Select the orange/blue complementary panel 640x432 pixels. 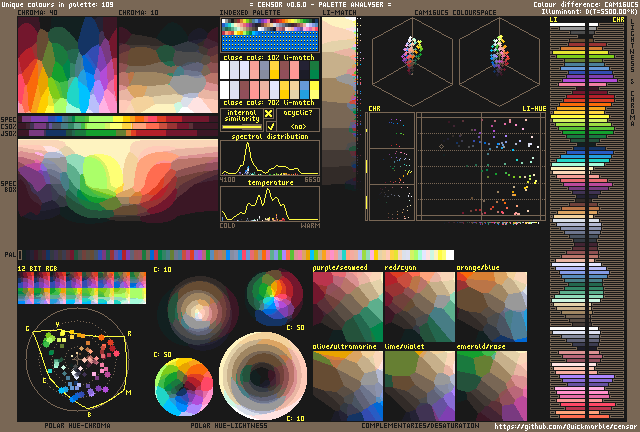[x=491, y=307]
